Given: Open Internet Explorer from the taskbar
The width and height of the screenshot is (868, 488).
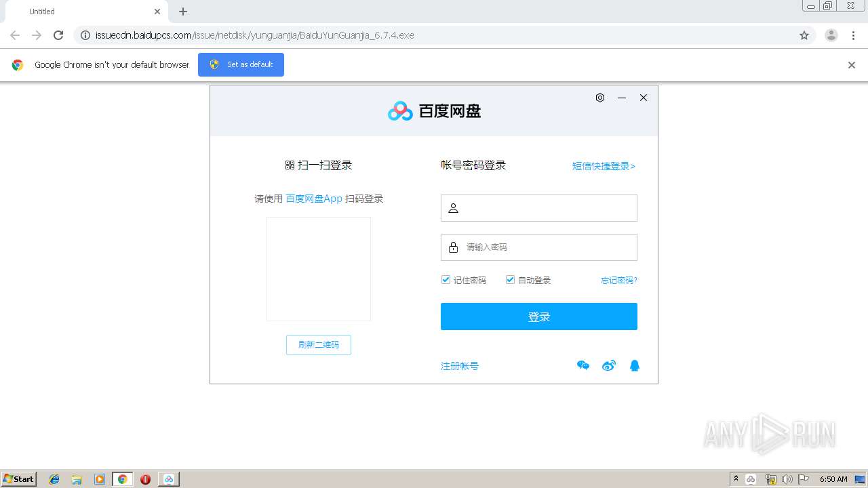Looking at the screenshot, I should (54, 479).
